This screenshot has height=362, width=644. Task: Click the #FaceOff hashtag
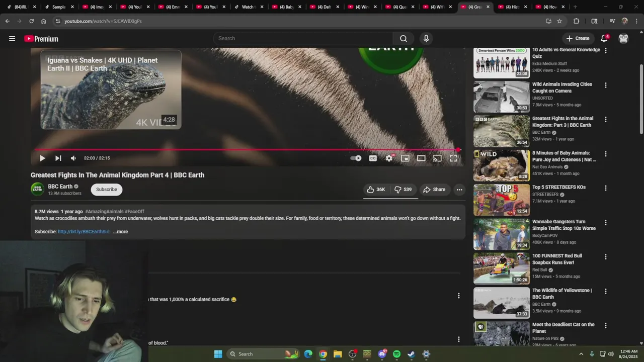point(134,212)
